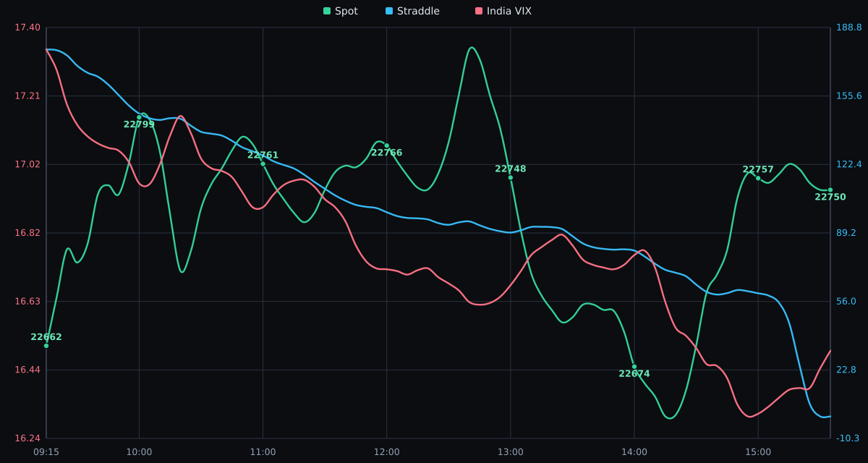Image resolution: width=868 pixels, height=463 pixels.
Task: Click the 16.82 VIX axis value
Action: pos(27,233)
